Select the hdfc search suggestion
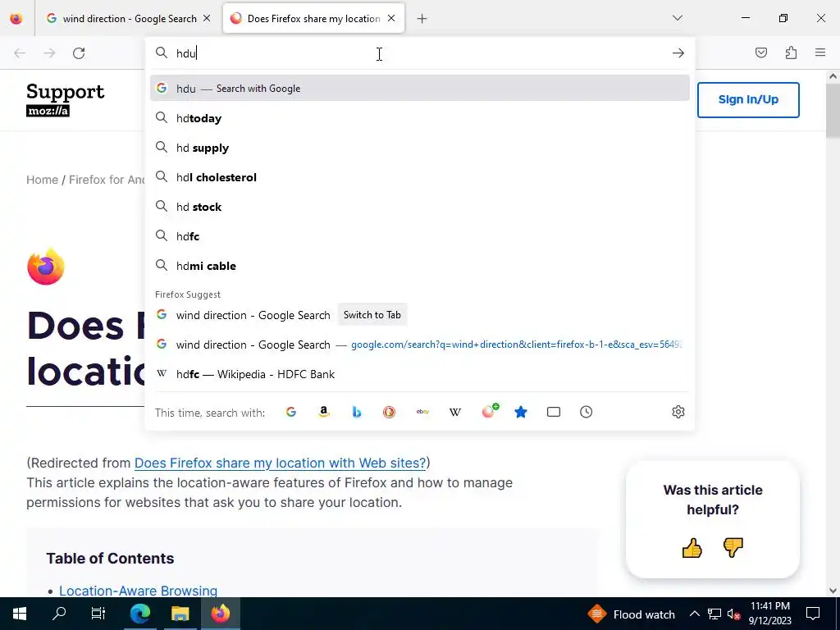The width and height of the screenshot is (840, 630). point(419,236)
